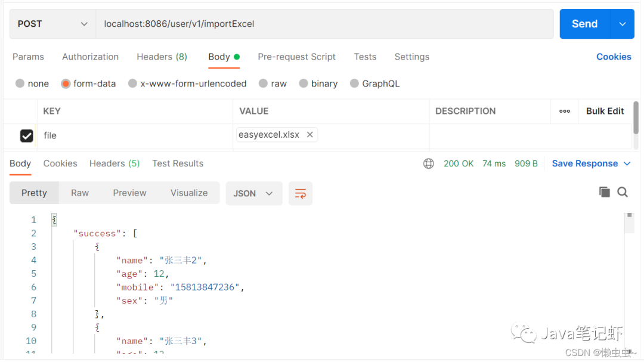The image size is (644, 362).
Task: Select the none body type radio
Action: (20, 84)
